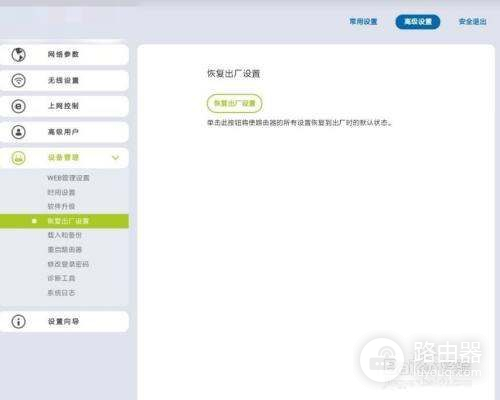Click the 安全退出 link

click(x=472, y=22)
